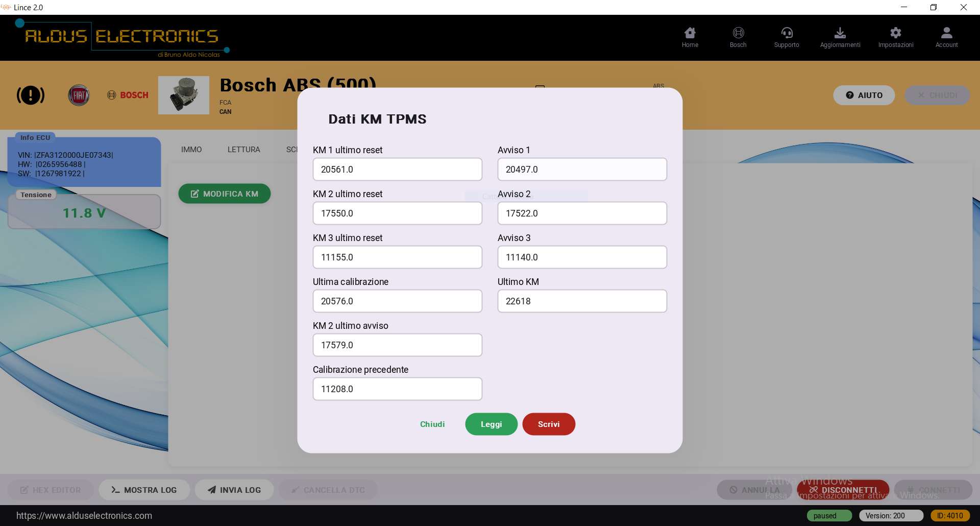Open the alduselectronics.com website link

click(84, 516)
